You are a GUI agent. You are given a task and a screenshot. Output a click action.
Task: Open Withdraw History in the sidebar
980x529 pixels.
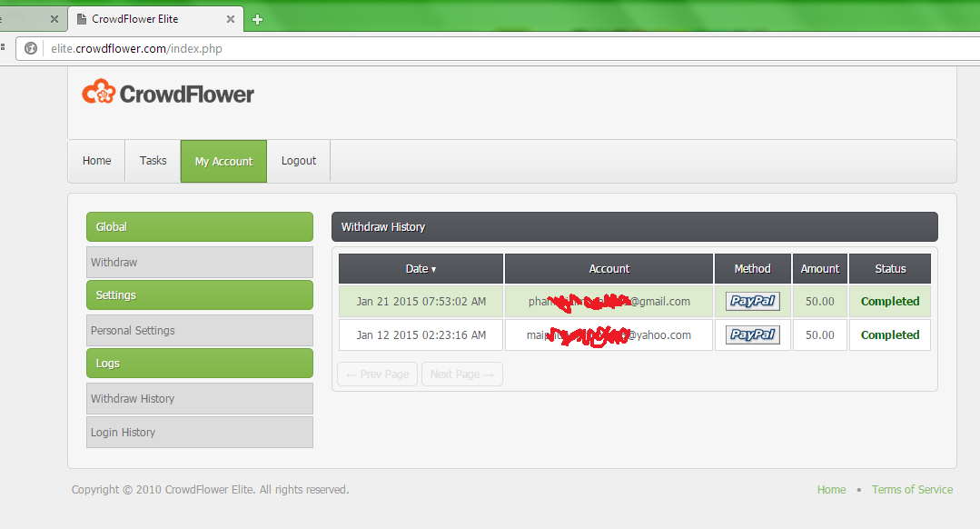click(x=200, y=398)
